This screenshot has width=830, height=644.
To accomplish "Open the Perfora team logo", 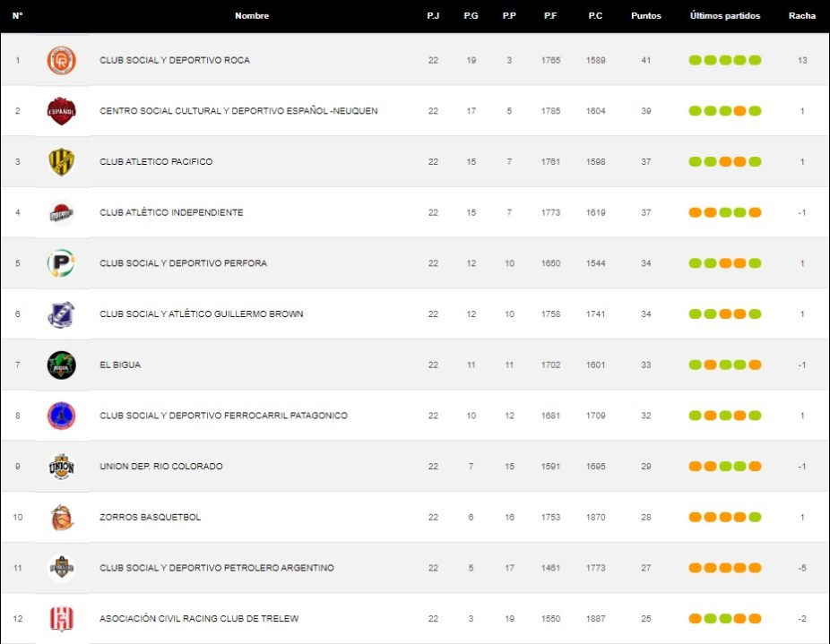I will point(61,263).
